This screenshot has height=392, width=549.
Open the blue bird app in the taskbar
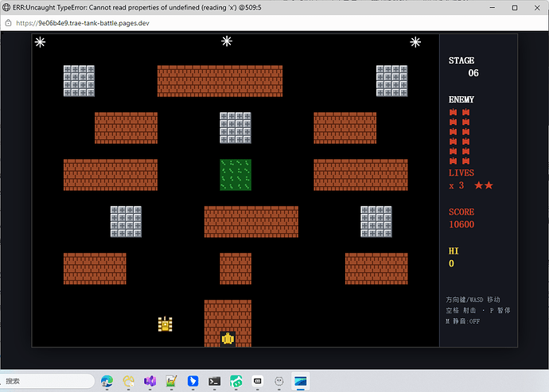point(193,381)
